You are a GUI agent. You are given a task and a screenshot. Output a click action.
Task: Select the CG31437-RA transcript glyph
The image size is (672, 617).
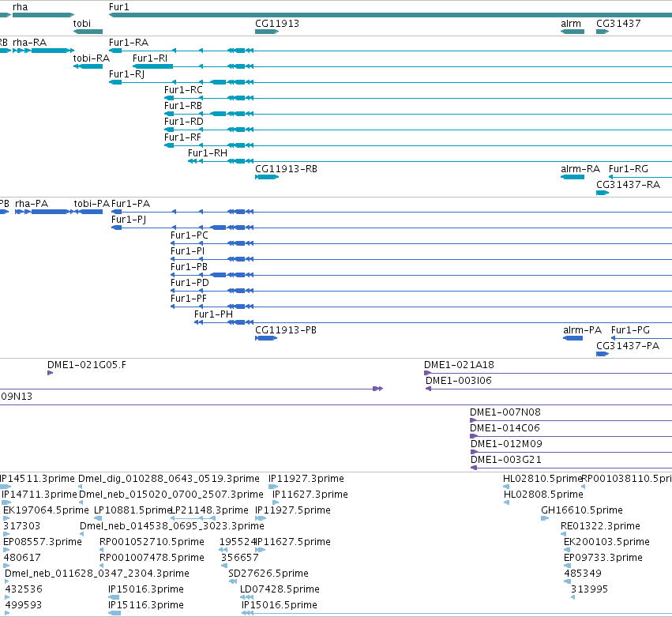[x=603, y=193]
